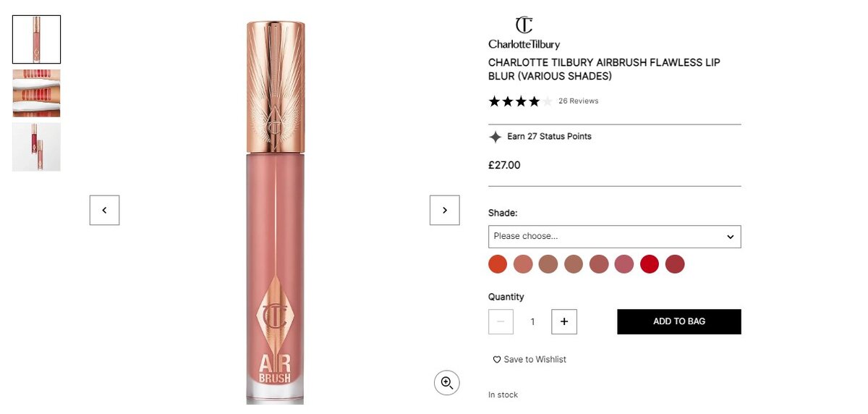868x414 pixels.
Task: Click the Status Points star icon
Action: pyautogui.click(x=495, y=137)
